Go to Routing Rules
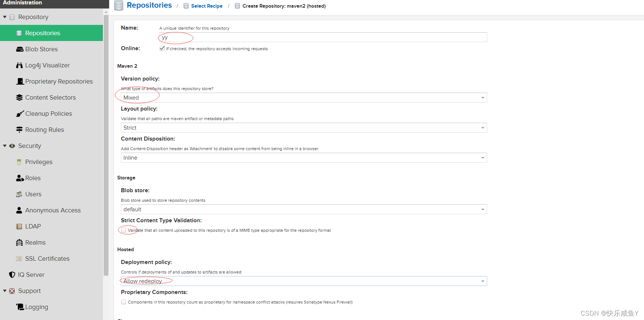Viewport: 644px width, 320px height. click(51, 130)
